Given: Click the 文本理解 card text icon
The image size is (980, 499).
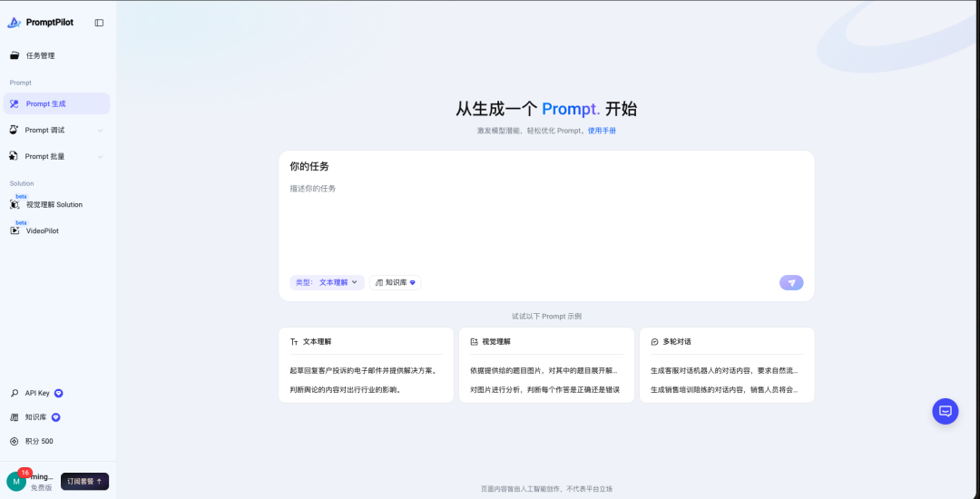Looking at the screenshot, I should click(294, 342).
